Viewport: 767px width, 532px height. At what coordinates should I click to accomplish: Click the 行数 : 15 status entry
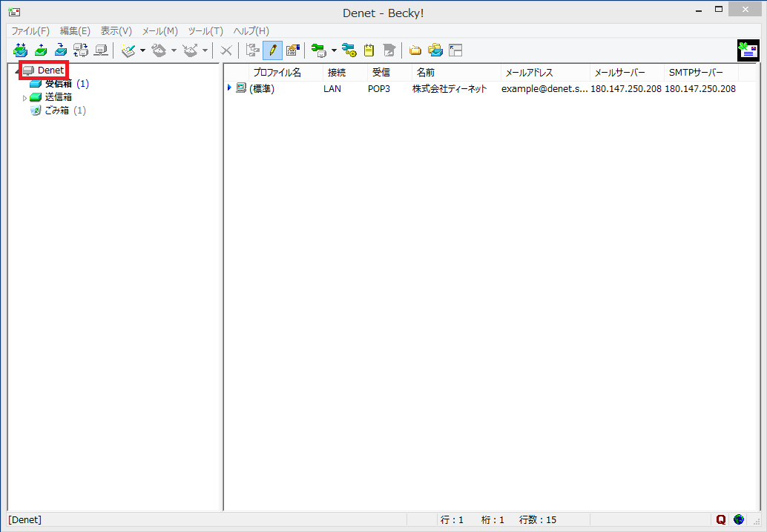pos(538,520)
